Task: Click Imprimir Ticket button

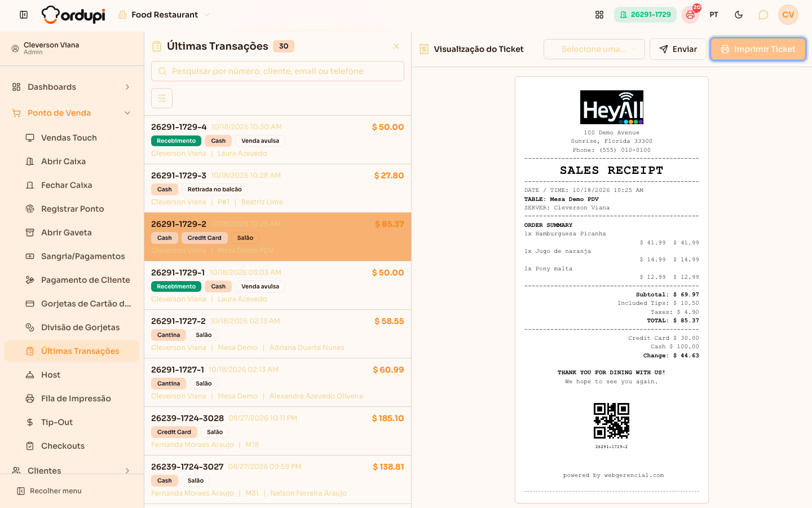Action: (758, 49)
